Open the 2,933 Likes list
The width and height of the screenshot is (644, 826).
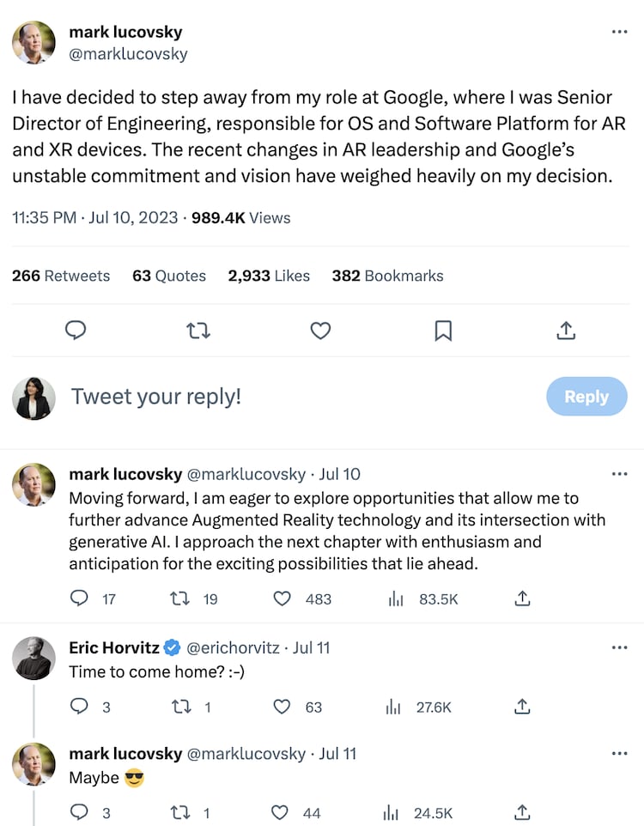tap(268, 276)
